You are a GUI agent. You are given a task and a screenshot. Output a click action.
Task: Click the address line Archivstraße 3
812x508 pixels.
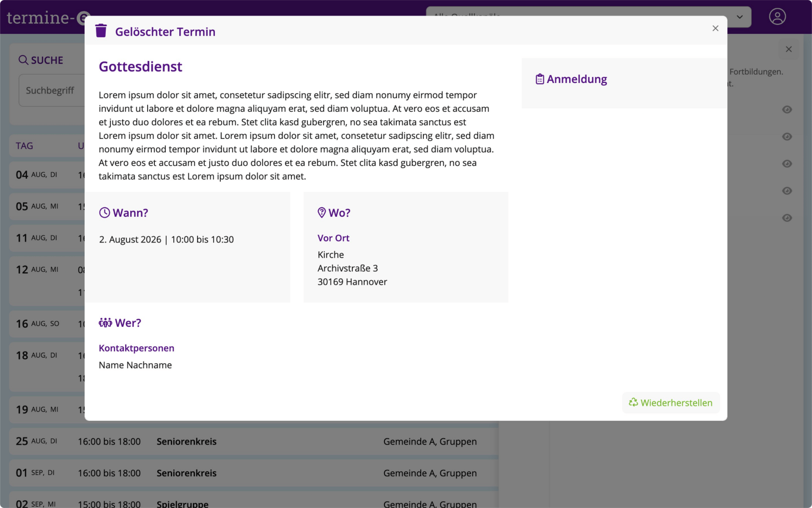(348, 268)
